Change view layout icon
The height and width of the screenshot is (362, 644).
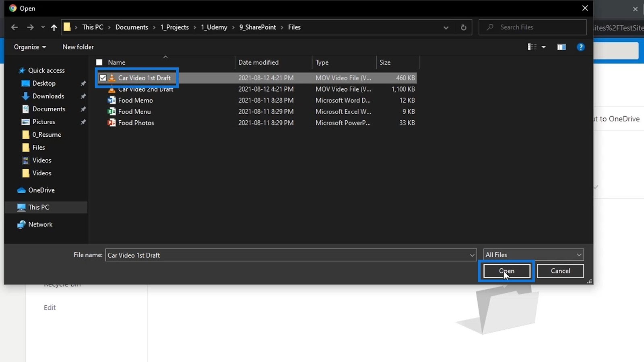click(532, 47)
